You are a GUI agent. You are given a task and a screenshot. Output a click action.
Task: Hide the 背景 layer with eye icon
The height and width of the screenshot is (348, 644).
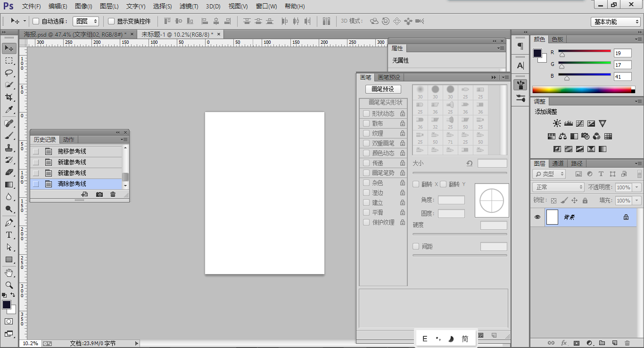537,217
